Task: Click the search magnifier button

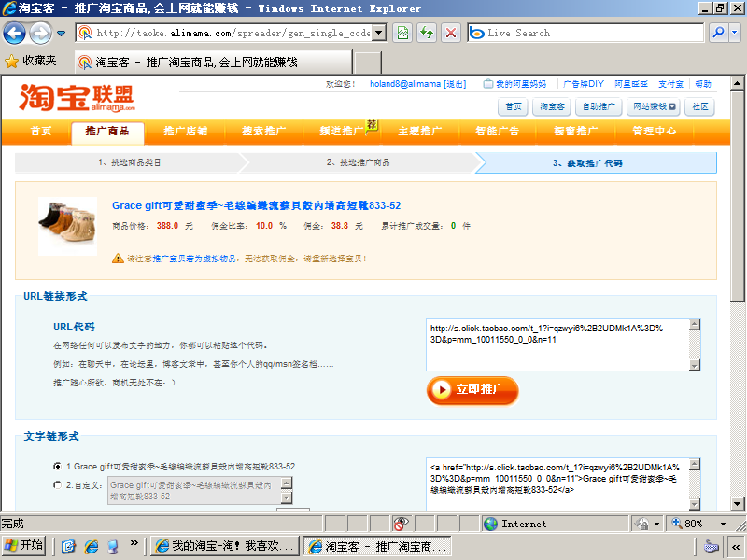Action: click(718, 33)
